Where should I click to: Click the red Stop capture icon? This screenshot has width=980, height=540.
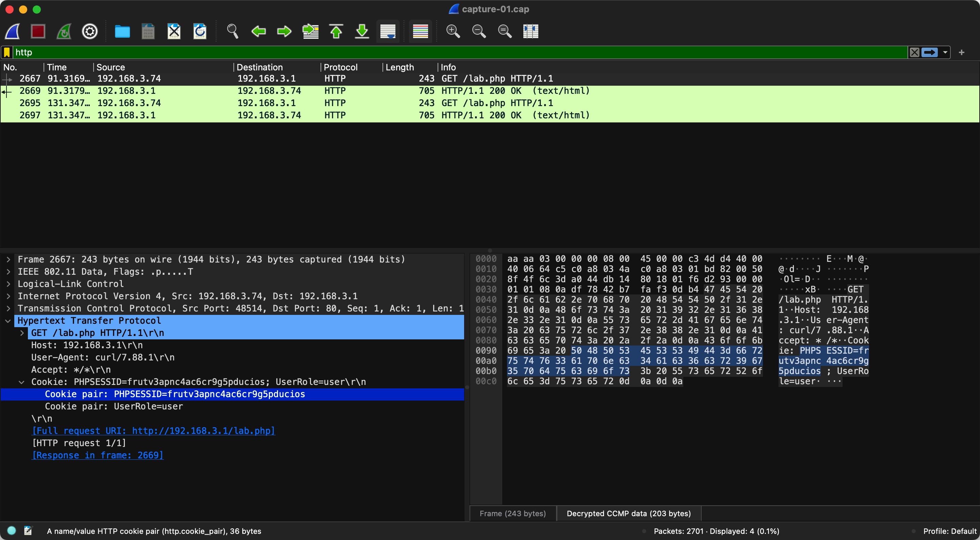(38, 31)
